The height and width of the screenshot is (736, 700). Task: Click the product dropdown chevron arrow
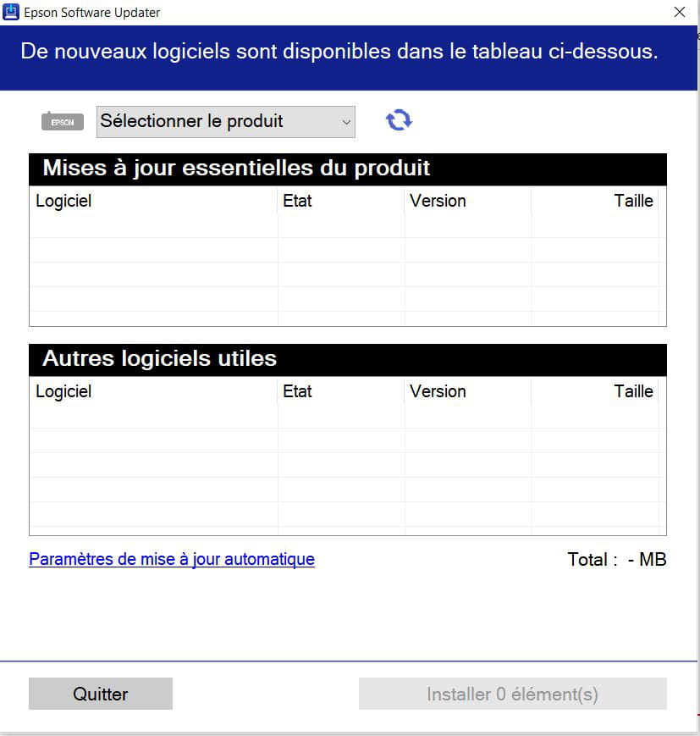coord(346,122)
